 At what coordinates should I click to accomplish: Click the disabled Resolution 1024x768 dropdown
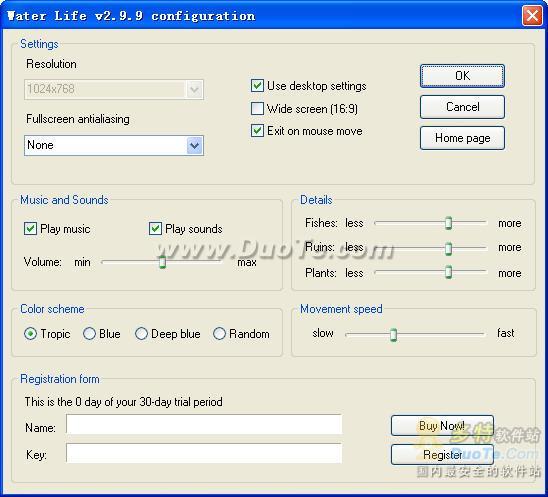coord(114,89)
